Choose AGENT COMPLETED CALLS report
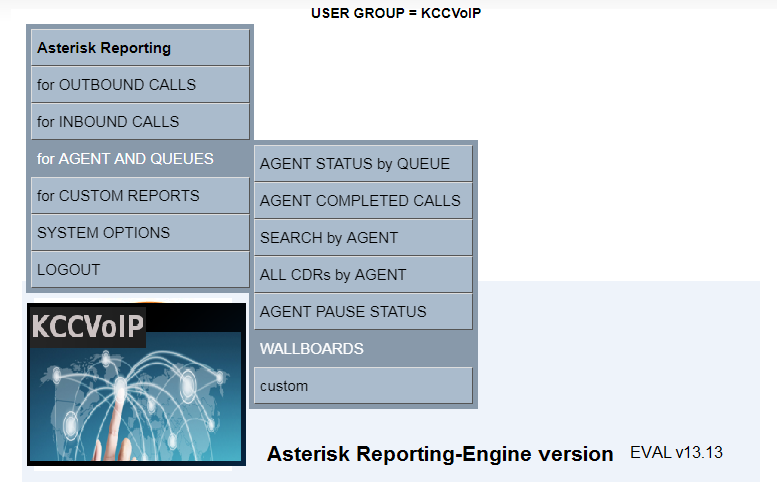The width and height of the screenshot is (777, 489). tap(363, 201)
